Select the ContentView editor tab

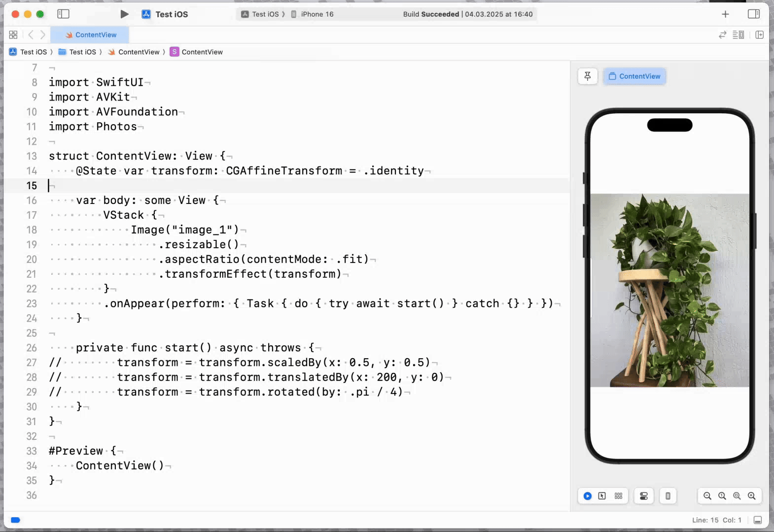point(90,35)
